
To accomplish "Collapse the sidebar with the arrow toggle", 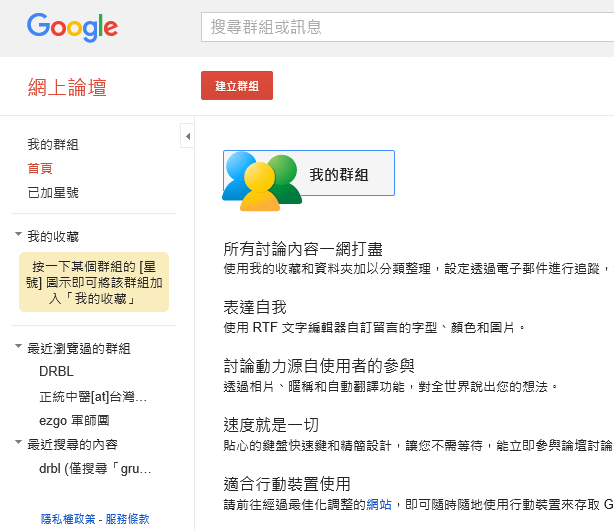I will pyautogui.click(x=188, y=136).
